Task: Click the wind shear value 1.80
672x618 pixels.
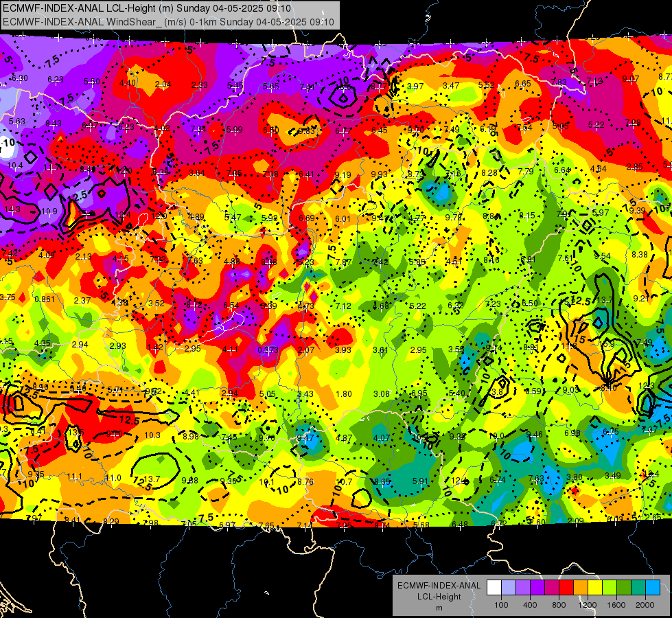Action: (344, 393)
